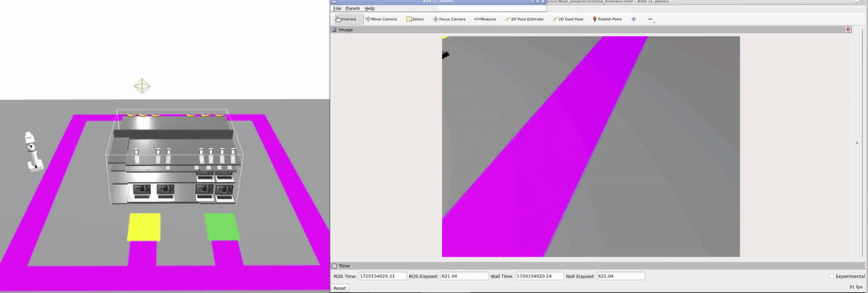Toggle the Experimental checkbox
The image size is (868, 293).
pos(832,276)
